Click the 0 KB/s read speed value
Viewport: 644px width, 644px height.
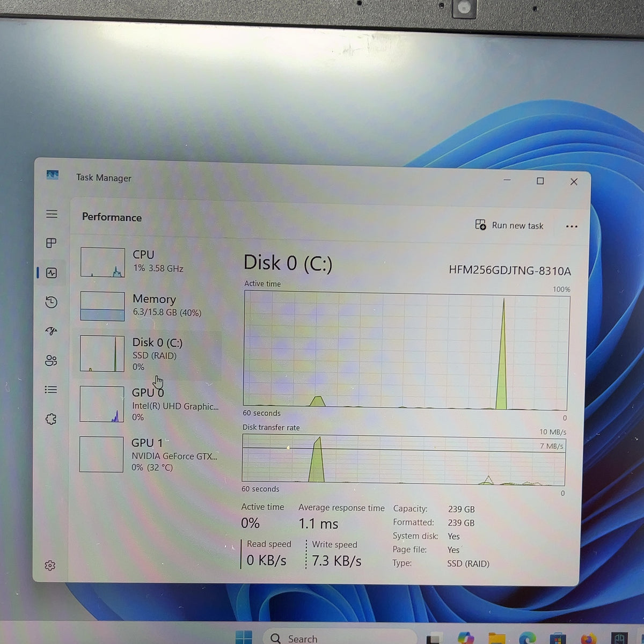266,560
